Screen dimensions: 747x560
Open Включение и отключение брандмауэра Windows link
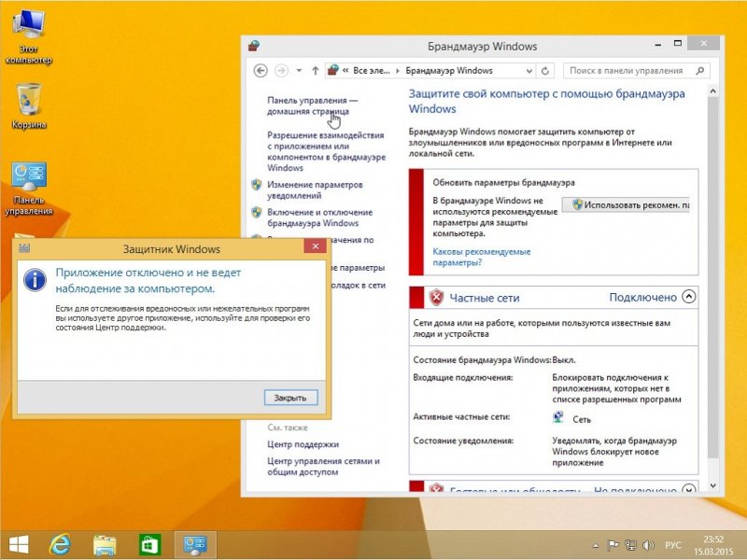pyautogui.click(x=319, y=217)
